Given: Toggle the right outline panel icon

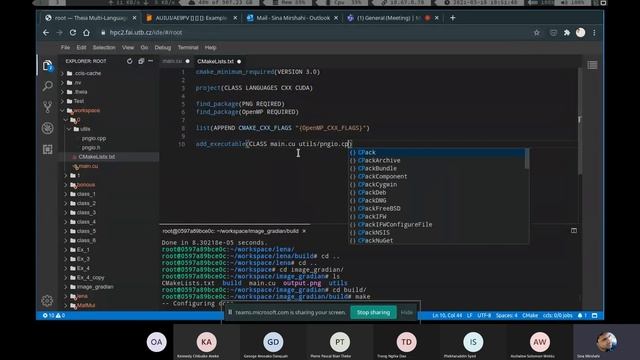Looking at the screenshot, I should pos(592,65).
